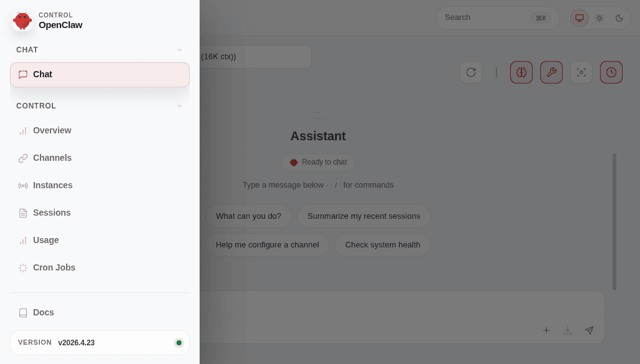This screenshot has width=640, height=364.
Task: Collapse the CONTROL sidebar section
Action: [x=180, y=106]
